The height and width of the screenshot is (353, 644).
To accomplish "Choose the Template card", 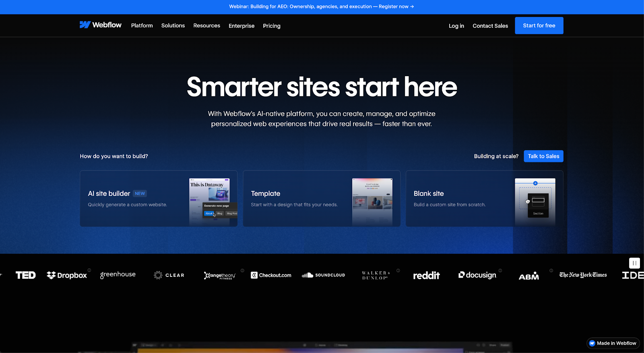I will [x=322, y=199].
